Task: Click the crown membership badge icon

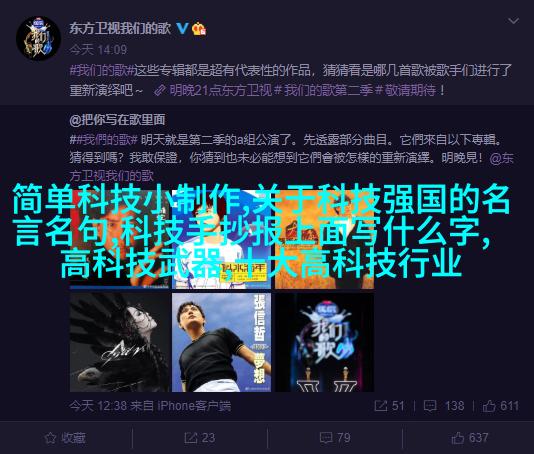Action: [x=199, y=29]
